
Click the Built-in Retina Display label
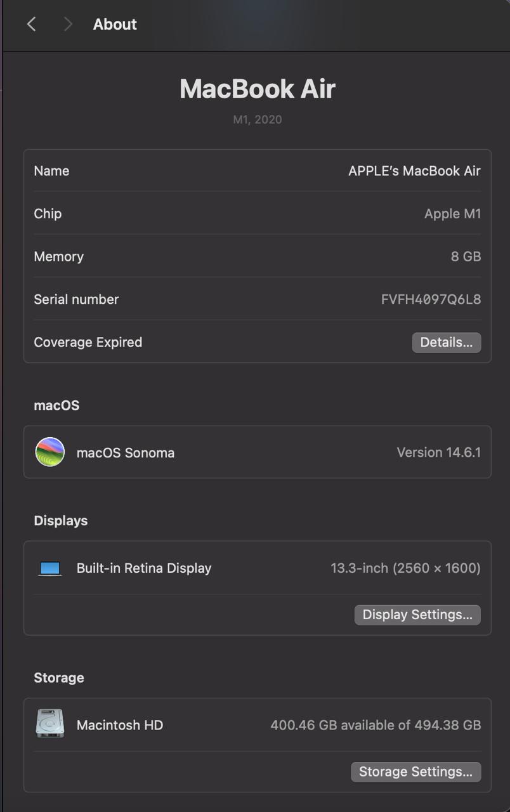click(x=144, y=568)
